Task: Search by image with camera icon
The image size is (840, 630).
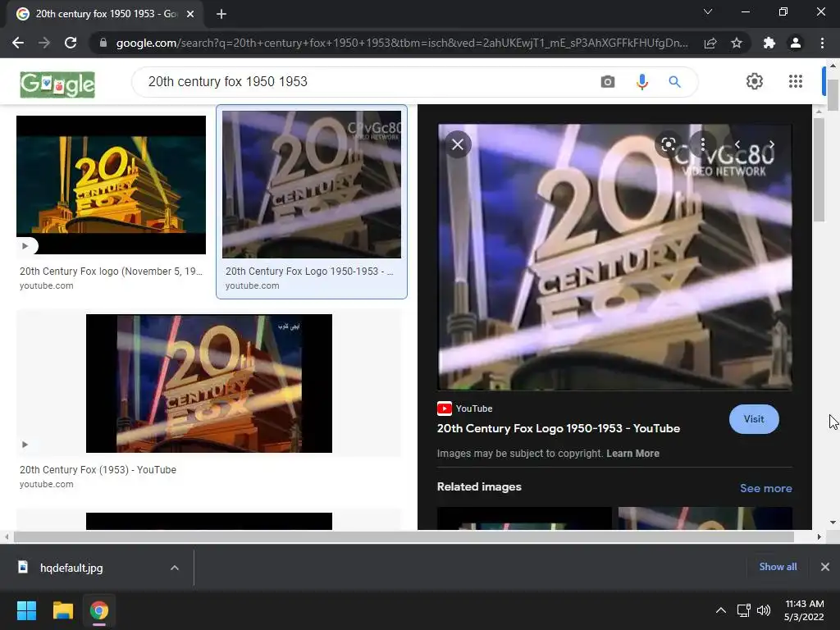Action: [608, 81]
